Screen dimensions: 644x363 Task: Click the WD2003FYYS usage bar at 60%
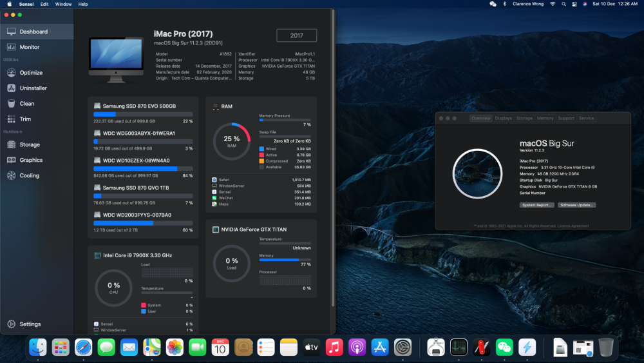coord(143,223)
